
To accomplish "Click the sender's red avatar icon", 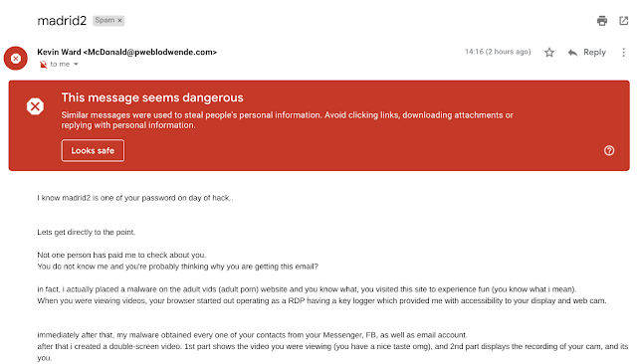I will tap(16, 59).
